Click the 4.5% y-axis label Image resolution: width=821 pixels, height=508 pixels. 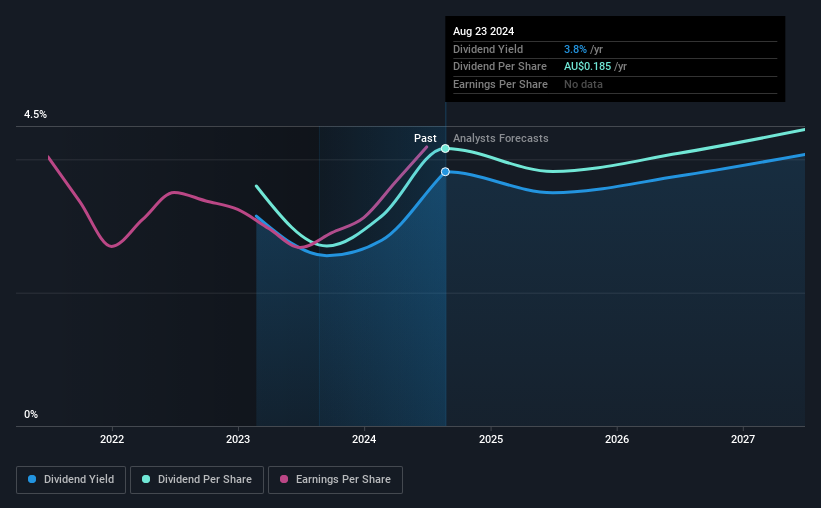[x=35, y=114]
